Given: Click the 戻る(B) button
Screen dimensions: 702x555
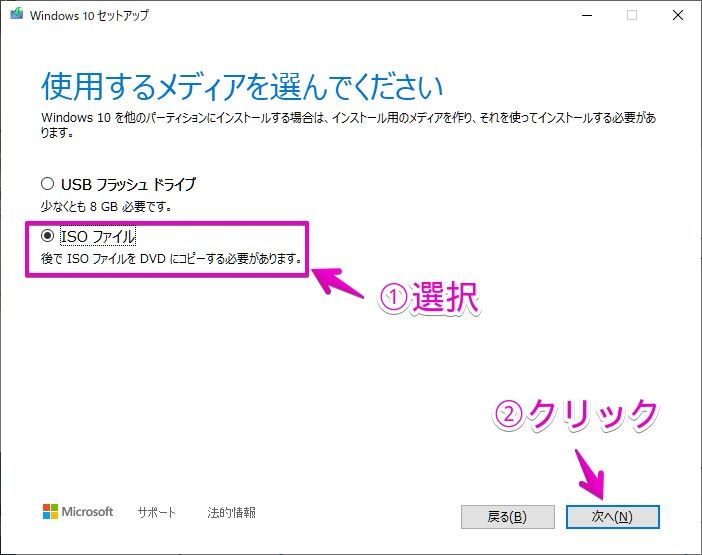Looking at the screenshot, I should click(x=508, y=517).
